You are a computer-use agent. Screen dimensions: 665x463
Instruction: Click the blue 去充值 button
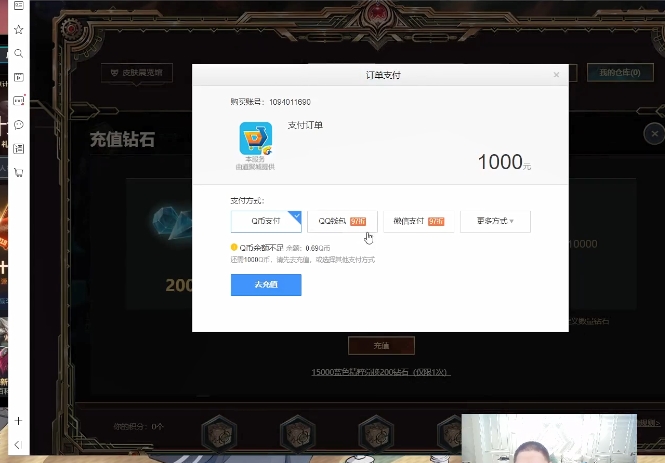[x=266, y=284]
